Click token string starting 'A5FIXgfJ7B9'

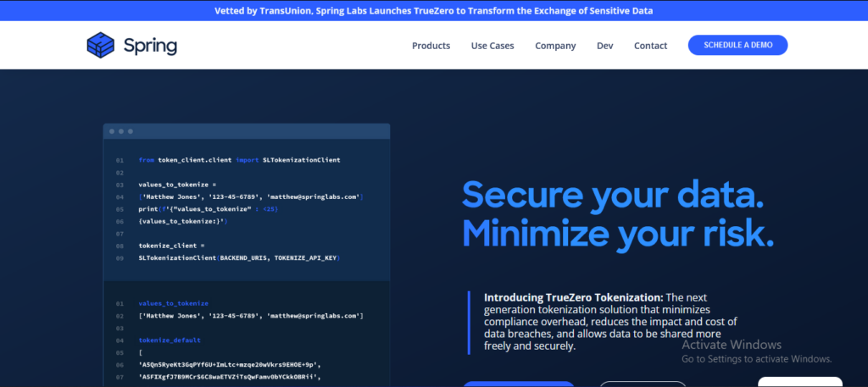tap(230, 377)
